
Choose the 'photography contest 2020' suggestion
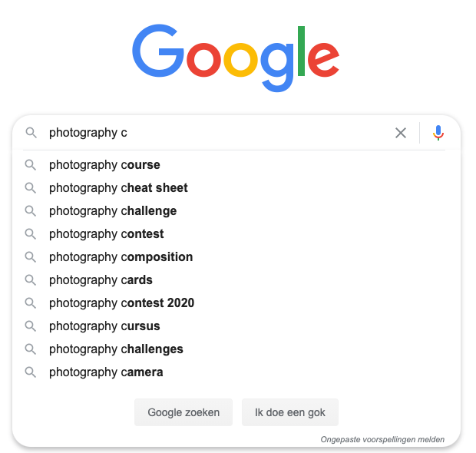click(236, 303)
